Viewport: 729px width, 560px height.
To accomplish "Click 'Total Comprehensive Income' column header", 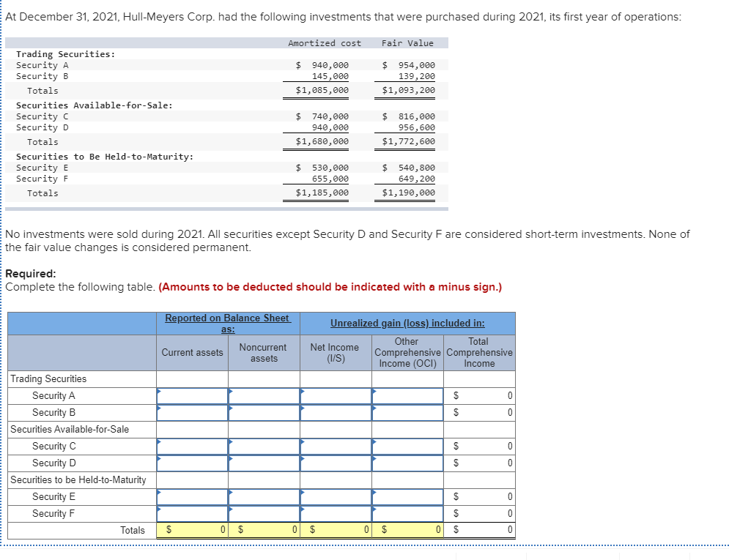I will pyautogui.click(x=479, y=352).
